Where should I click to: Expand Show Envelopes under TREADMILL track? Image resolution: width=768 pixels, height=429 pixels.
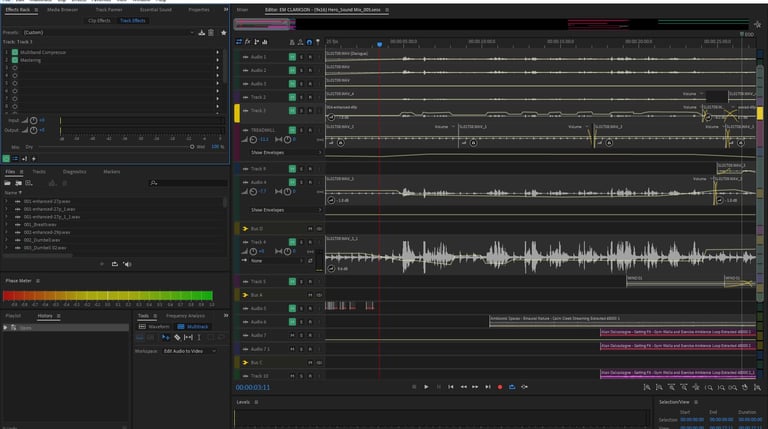(x=268, y=153)
